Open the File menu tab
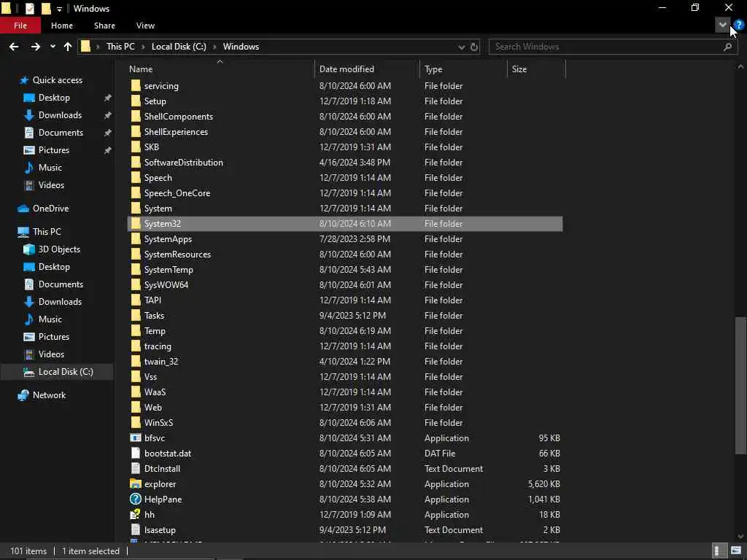 click(x=20, y=26)
